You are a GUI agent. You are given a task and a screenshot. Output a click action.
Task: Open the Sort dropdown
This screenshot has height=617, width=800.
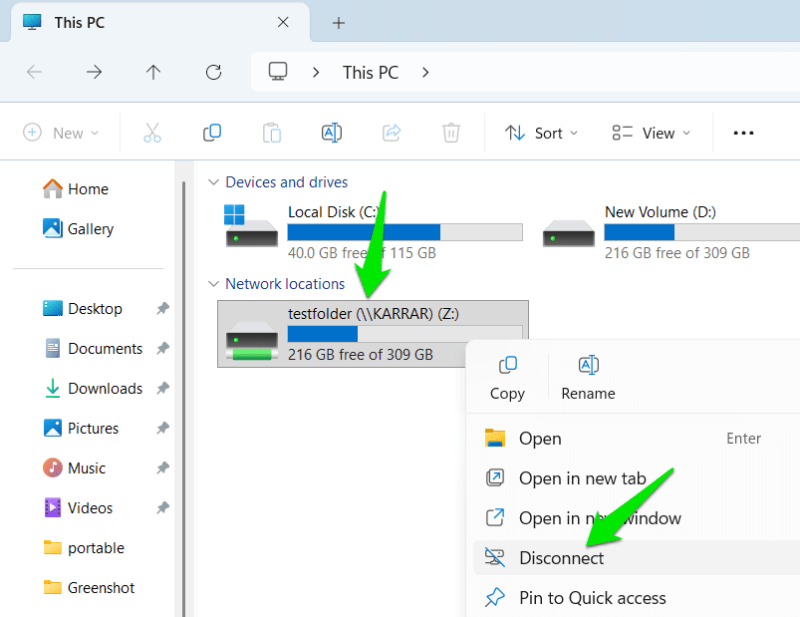click(x=541, y=132)
